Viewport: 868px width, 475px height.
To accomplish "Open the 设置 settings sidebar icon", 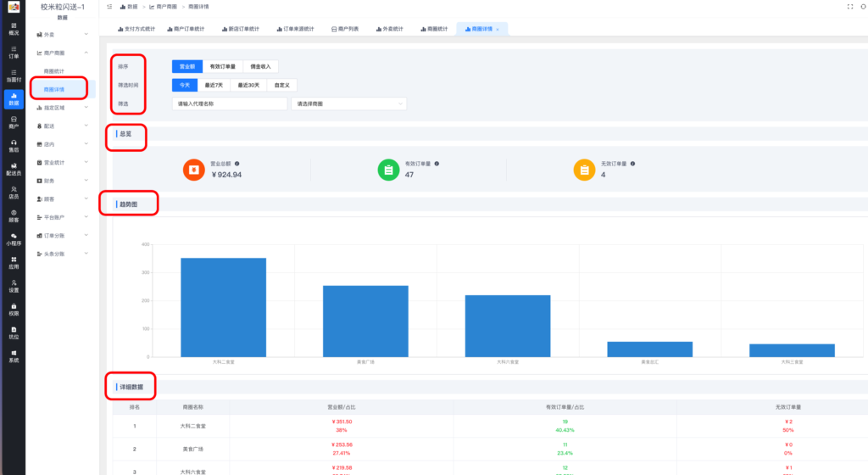I will (13, 286).
